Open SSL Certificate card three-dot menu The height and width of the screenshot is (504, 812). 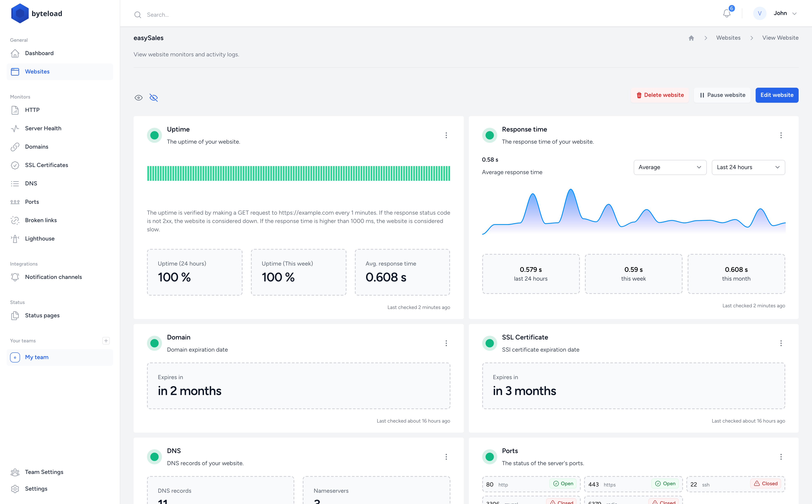point(781,343)
